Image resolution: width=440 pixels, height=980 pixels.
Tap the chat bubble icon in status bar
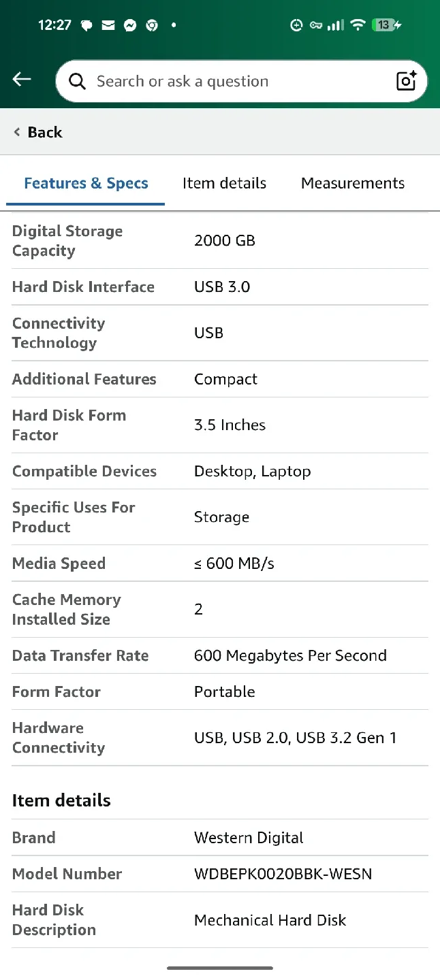(86, 25)
